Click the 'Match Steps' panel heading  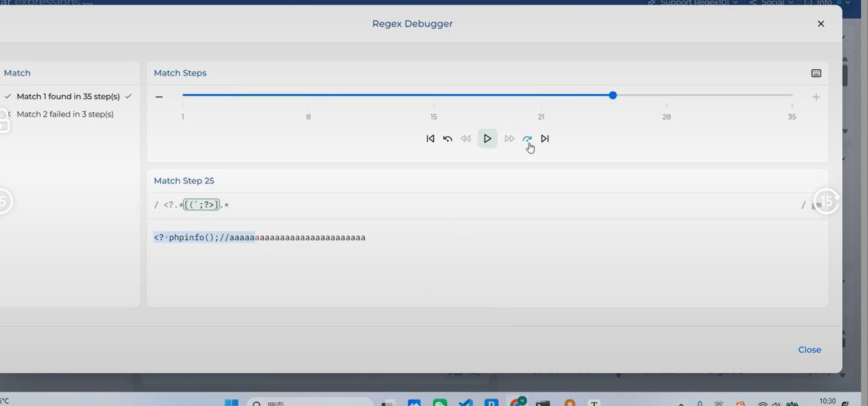click(x=180, y=73)
